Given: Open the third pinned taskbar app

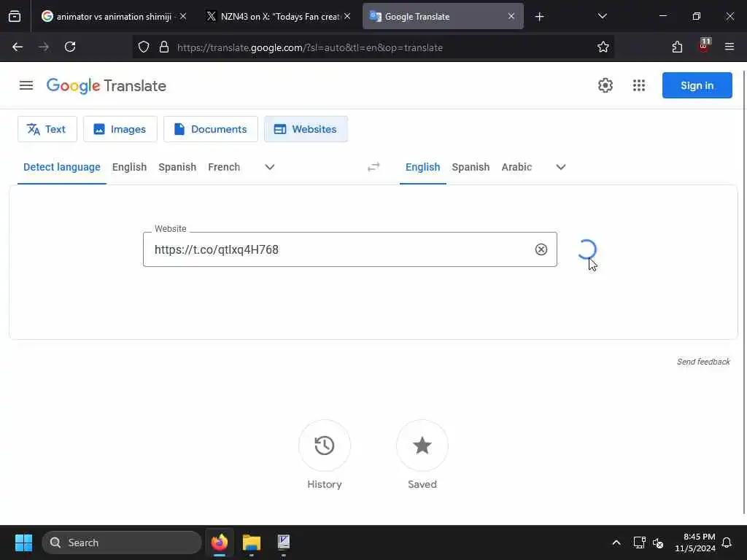Looking at the screenshot, I should 284,542.
